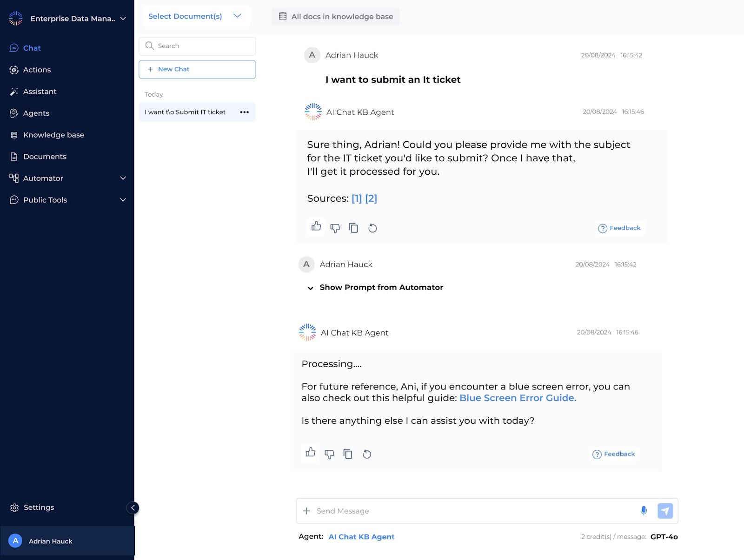This screenshot has width=744, height=560.
Task: Copy the first agent response
Action: (353, 228)
